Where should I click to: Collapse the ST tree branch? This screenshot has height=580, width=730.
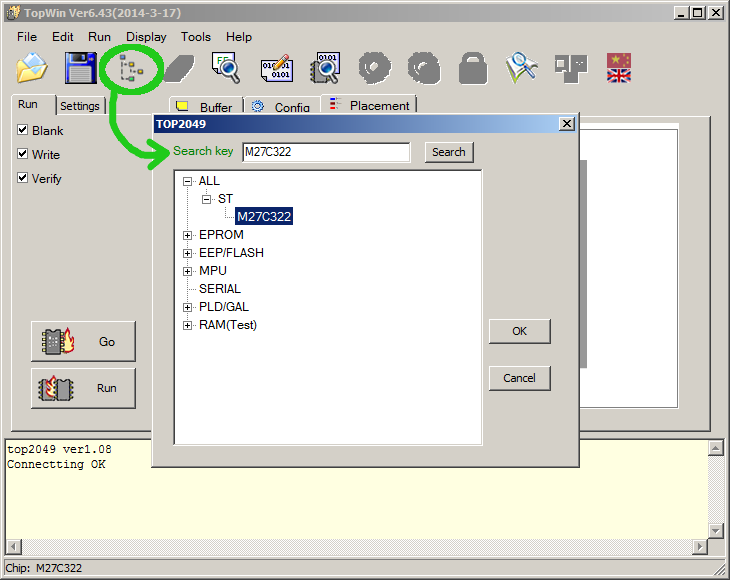pyautogui.click(x=207, y=199)
